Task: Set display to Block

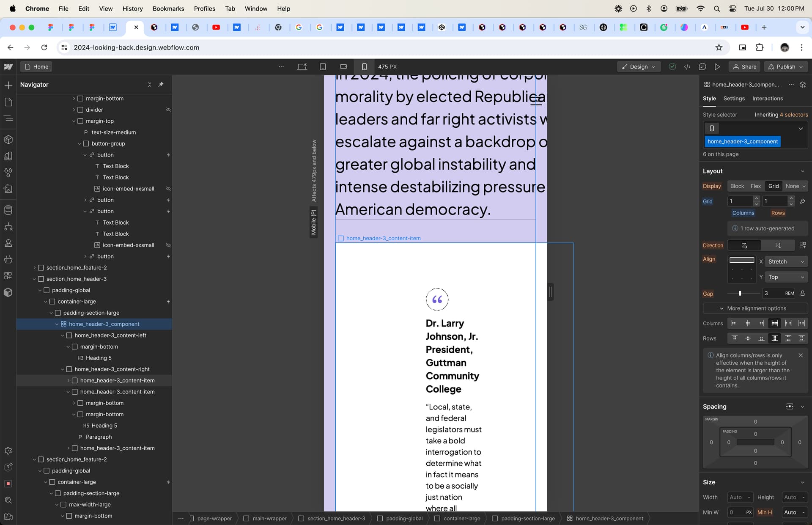Action: (737, 186)
